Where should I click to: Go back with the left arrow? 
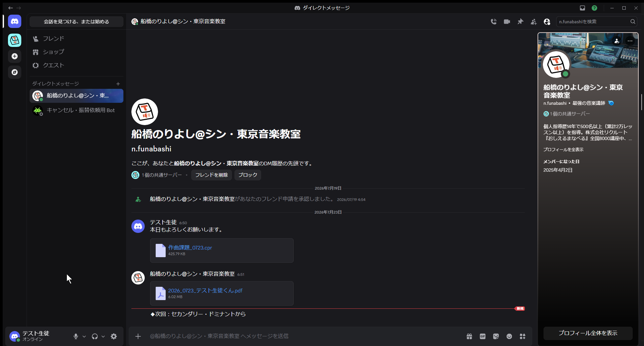point(11,8)
